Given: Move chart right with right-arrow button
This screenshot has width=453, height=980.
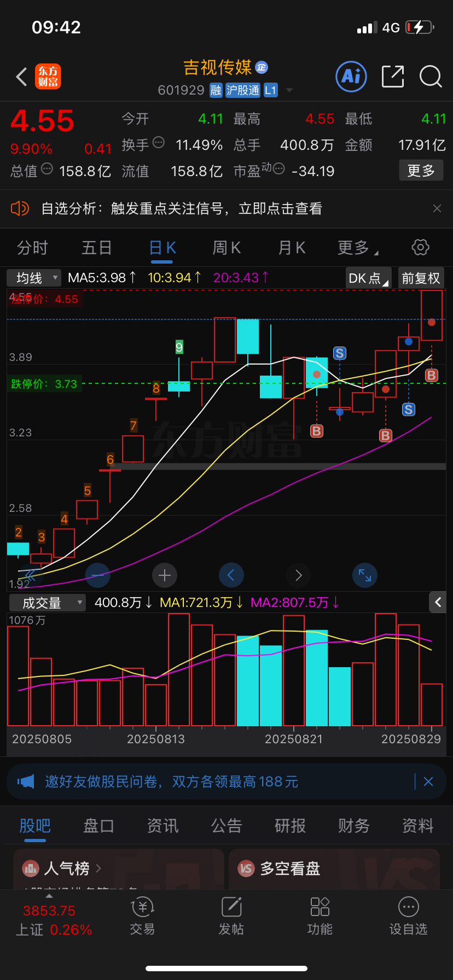Looking at the screenshot, I should pyautogui.click(x=298, y=575).
